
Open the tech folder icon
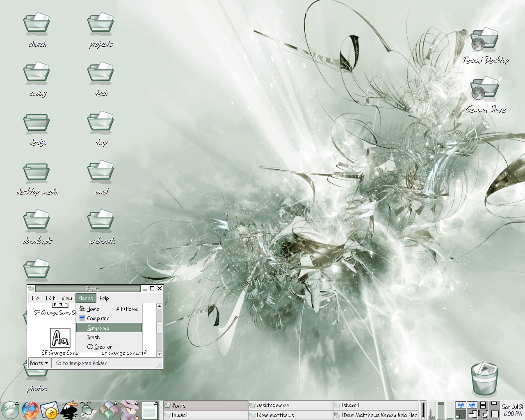[100, 73]
